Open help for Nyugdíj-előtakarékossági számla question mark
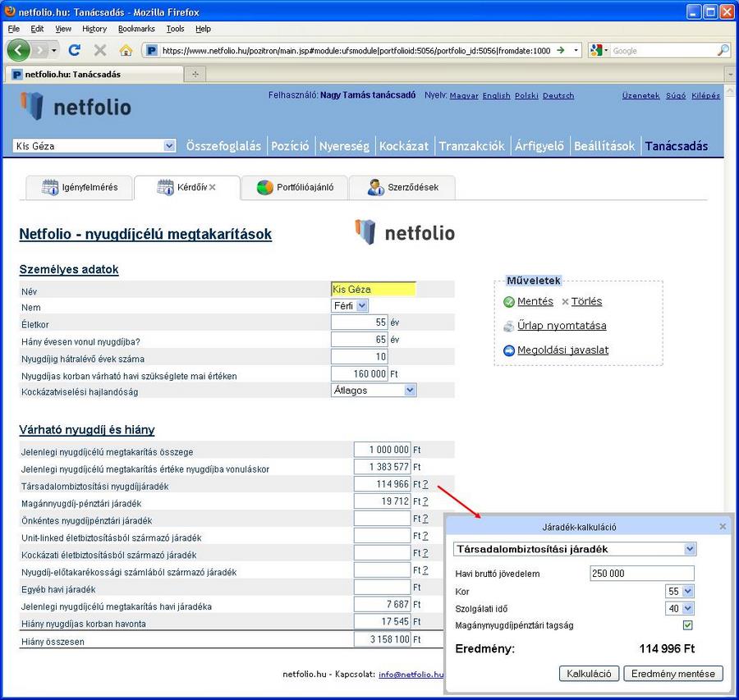The image size is (739, 700). click(x=425, y=570)
